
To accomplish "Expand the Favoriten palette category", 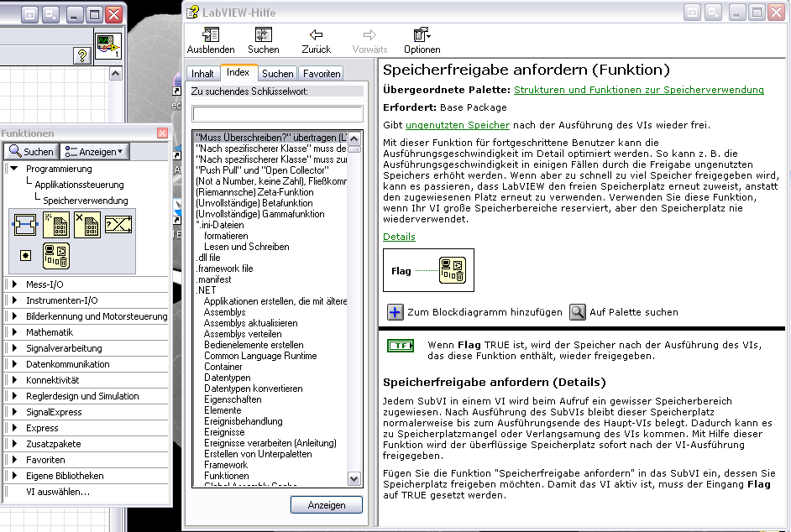I will pos(14,460).
